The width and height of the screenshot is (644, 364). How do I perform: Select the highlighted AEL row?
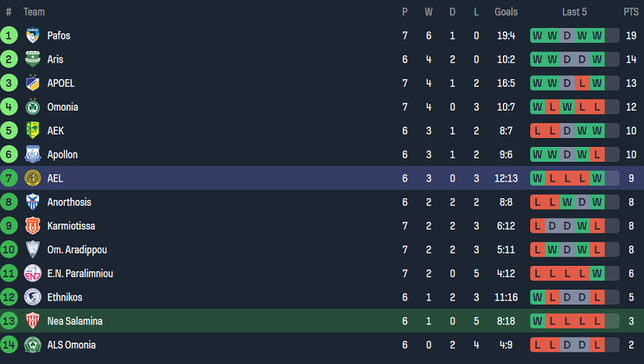pyautogui.click(x=322, y=178)
